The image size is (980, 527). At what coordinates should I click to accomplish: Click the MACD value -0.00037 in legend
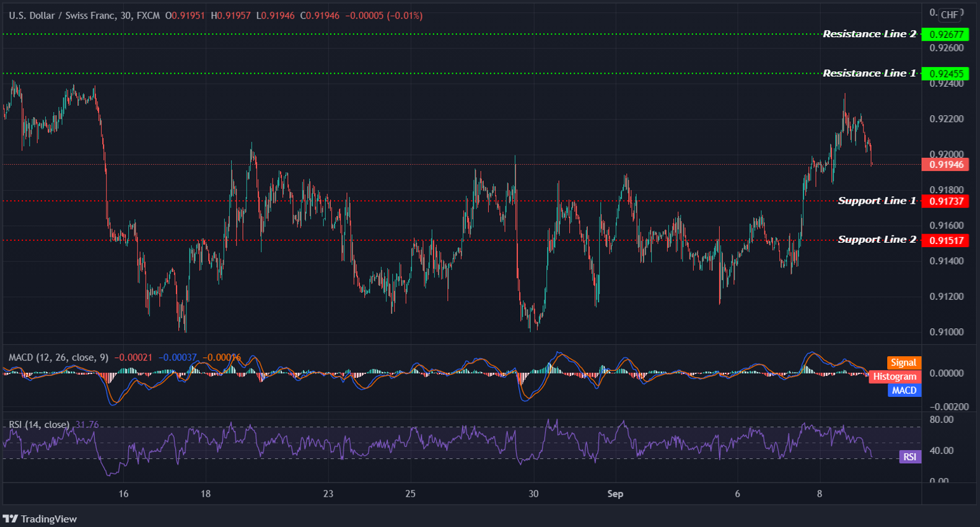tap(178, 357)
